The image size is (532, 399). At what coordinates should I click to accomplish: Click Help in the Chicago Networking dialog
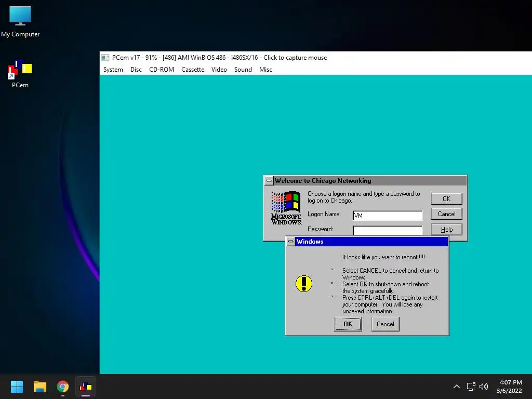coord(446,230)
